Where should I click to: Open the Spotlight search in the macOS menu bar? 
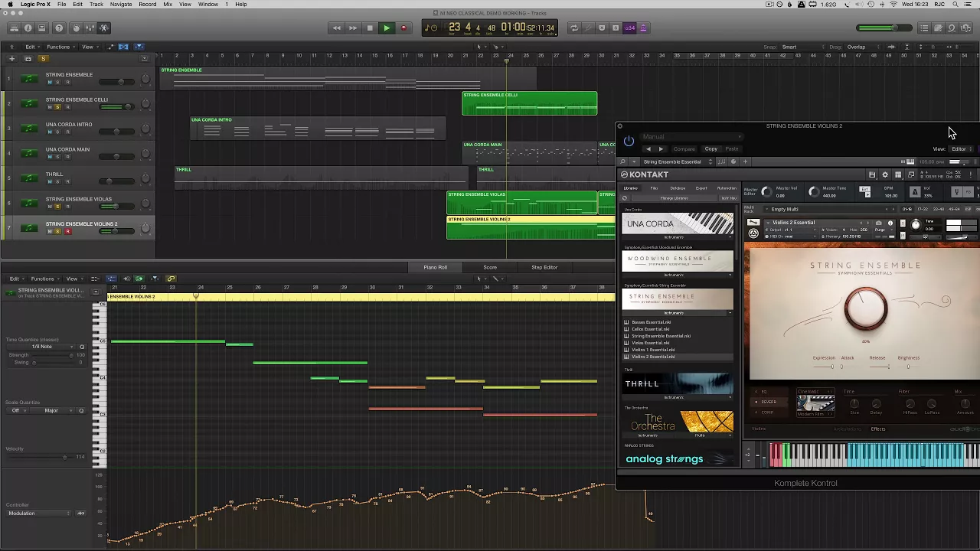[957, 5]
